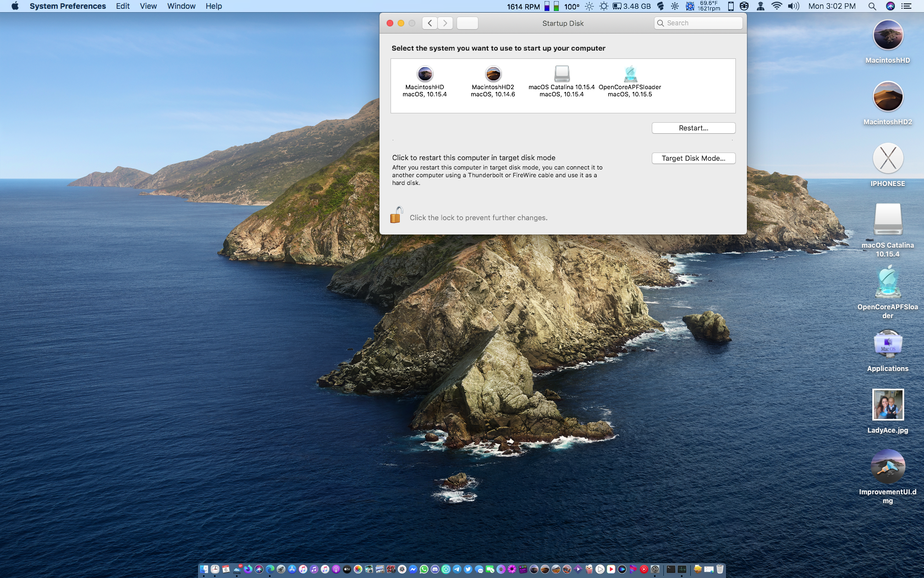Open the View menu

pyautogui.click(x=148, y=6)
